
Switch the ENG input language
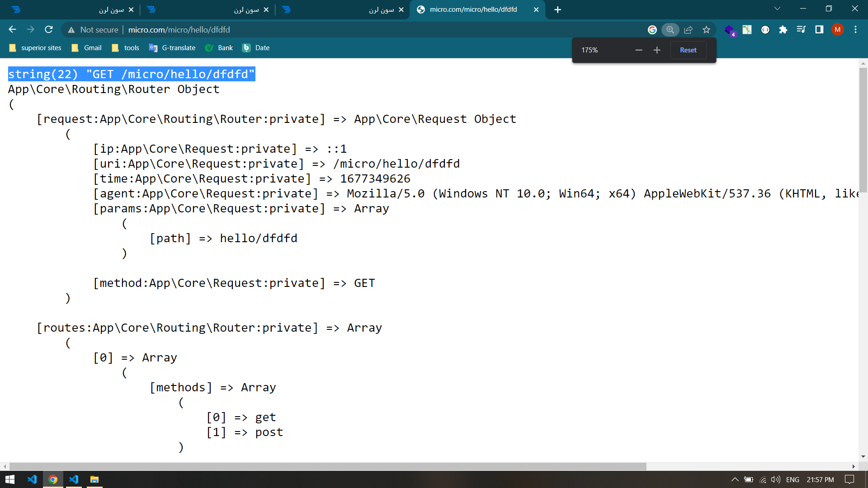793,479
